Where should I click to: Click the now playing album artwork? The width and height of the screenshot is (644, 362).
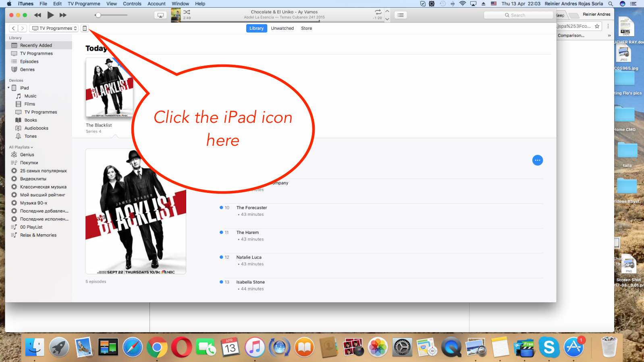tap(176, 15)
